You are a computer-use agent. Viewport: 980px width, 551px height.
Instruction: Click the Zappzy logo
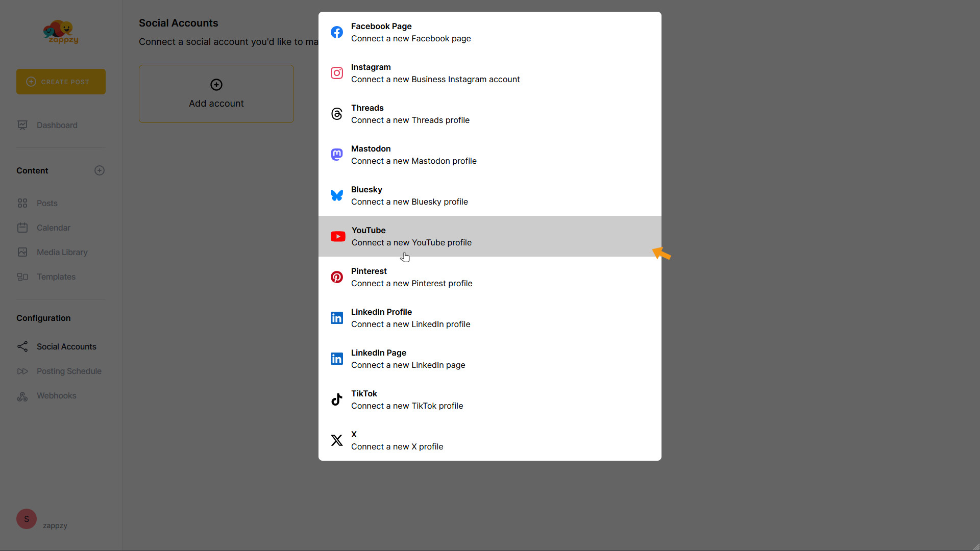(61, 32)
